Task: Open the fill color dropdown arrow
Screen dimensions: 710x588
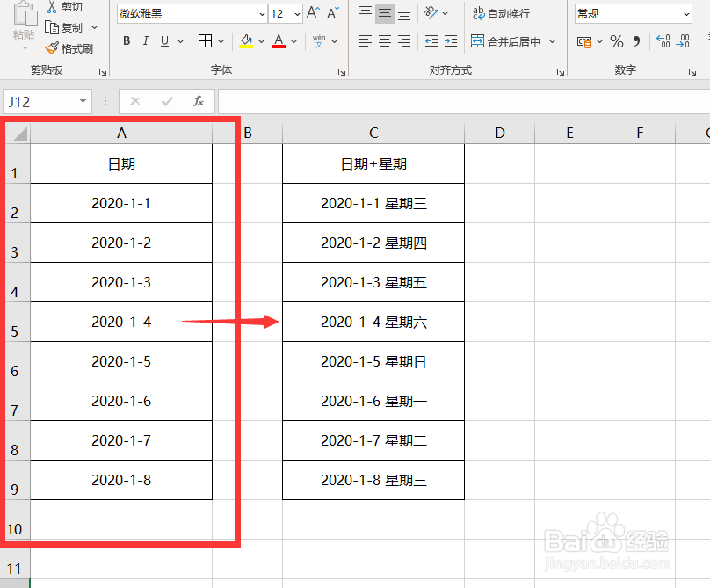Action: pos(261,41)
